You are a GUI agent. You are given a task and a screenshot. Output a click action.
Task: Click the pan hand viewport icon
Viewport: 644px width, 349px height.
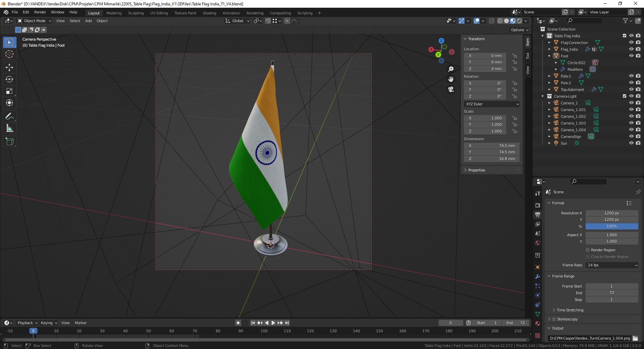point(451,79)
